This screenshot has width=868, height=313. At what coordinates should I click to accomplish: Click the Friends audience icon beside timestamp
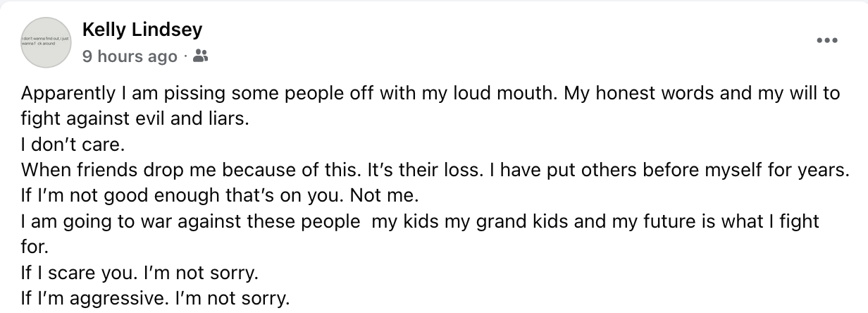pyautogui.click(x=201, y=56)
